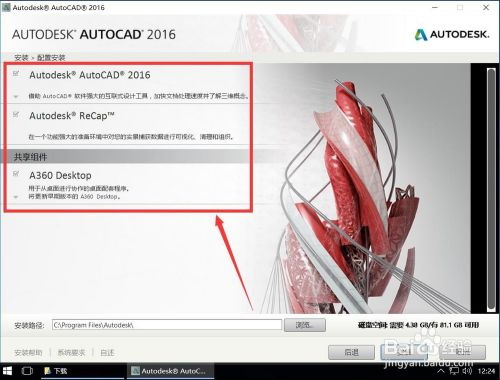Minimize the AutoCAD installer window
The width and height of the screenshot is (500, 380).
coord(435,7)
